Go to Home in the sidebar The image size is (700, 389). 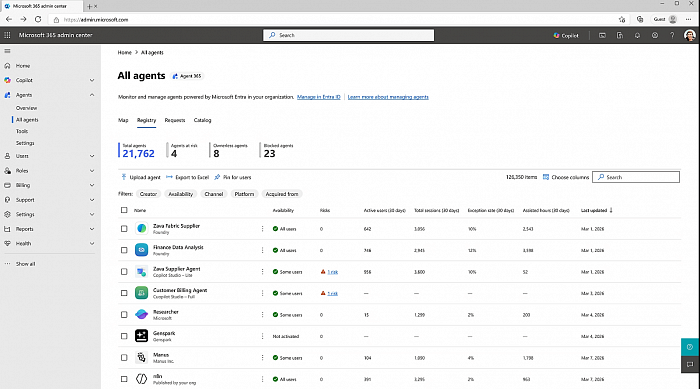(23, 66)
